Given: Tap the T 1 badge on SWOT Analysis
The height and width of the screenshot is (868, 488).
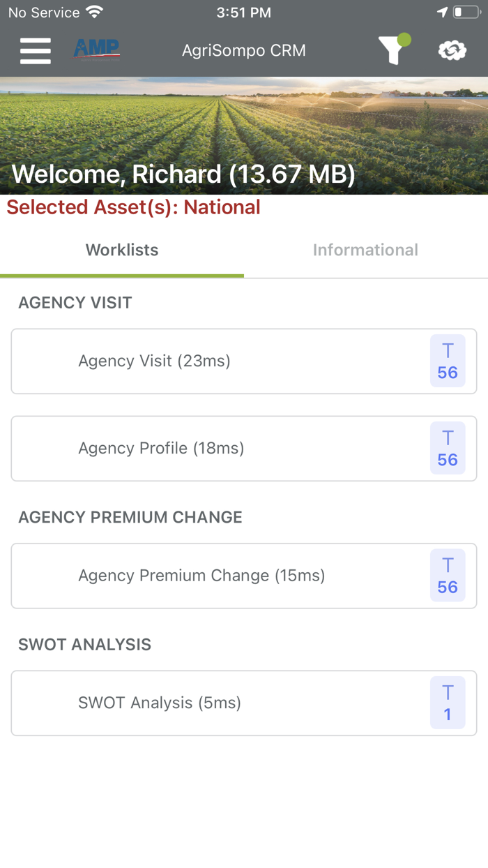Looking at the screenshot, I should coord(448,703).
